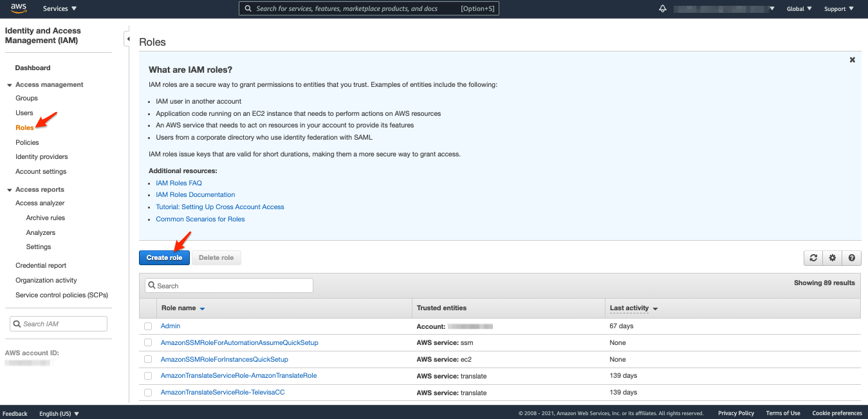This screenshot has height=419, width=868.
Task: Open AmazonSSMRoleForInstancesQuickSetup role
Action: click(225, 360)
